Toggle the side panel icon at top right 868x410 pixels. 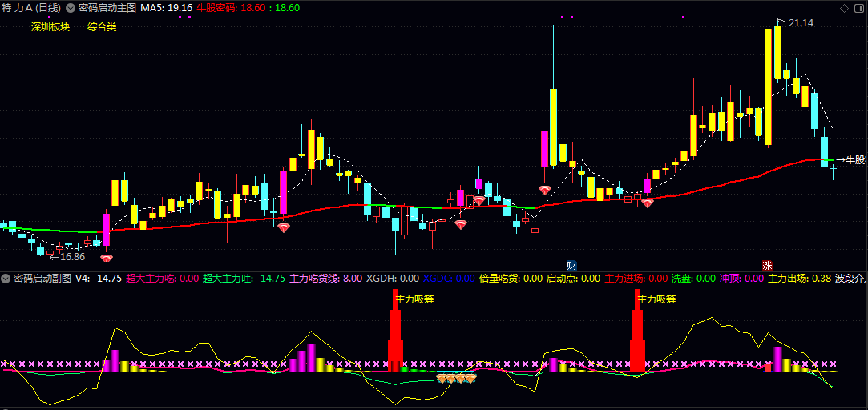click(859, 8)
